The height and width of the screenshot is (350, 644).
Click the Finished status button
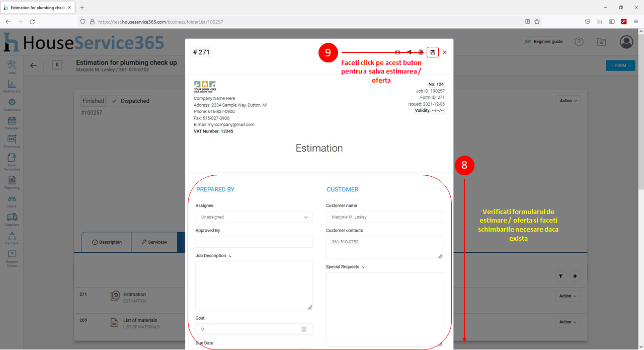click(x=94, y=101)
